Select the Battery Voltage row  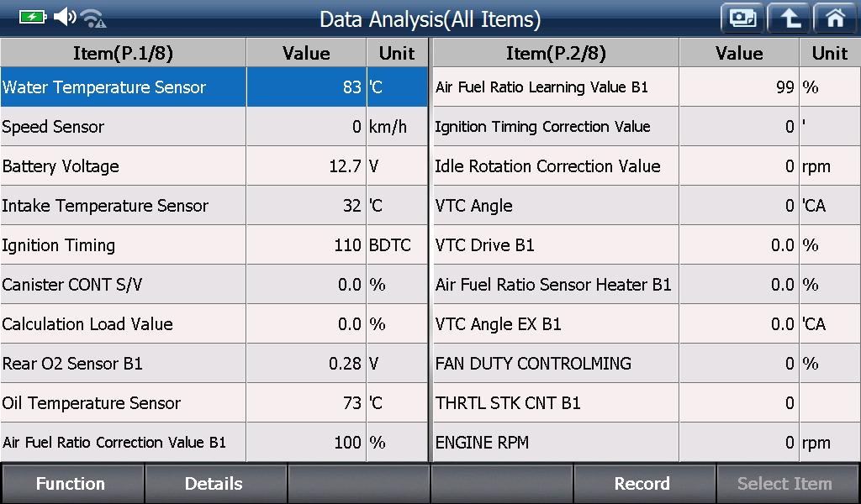pos(214,166)
